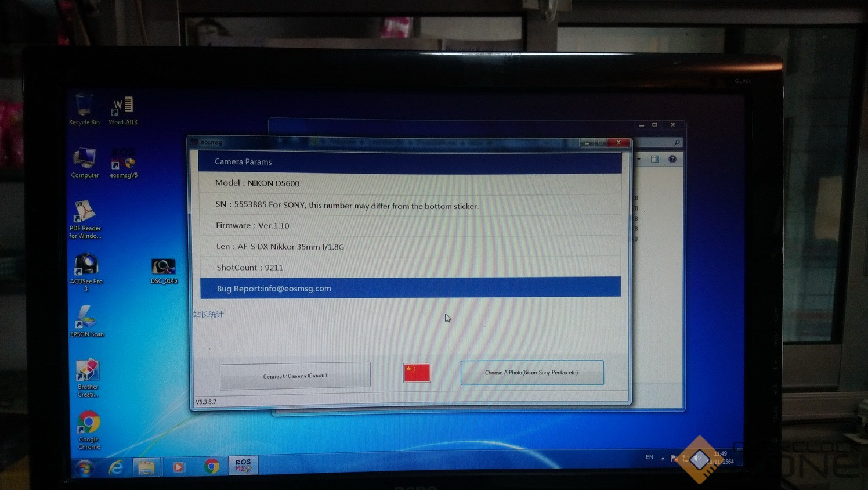Click Connect Camera (Canon) button

coord(295,376)
